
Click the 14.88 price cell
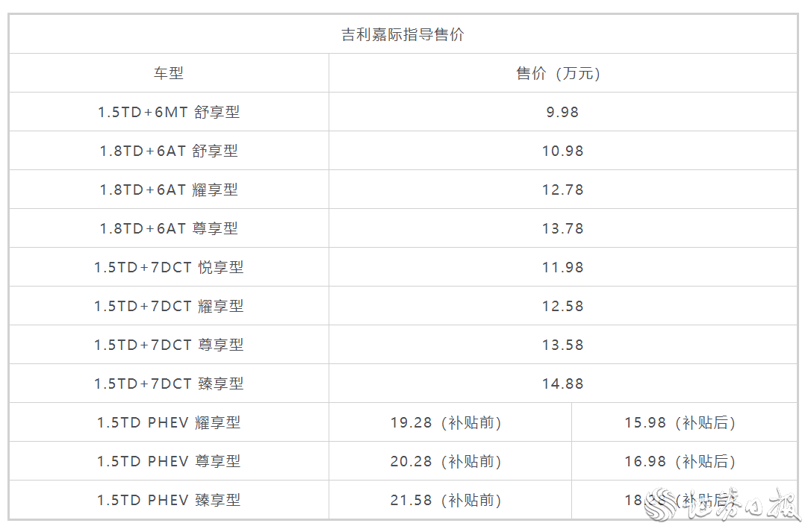[562, 384]
